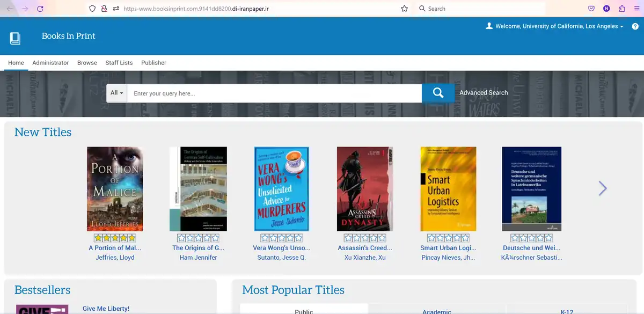The width and height of the screenshot is (644, 314).
Task: Open the Assassin's Creed... title link
Action: [365, 248]
